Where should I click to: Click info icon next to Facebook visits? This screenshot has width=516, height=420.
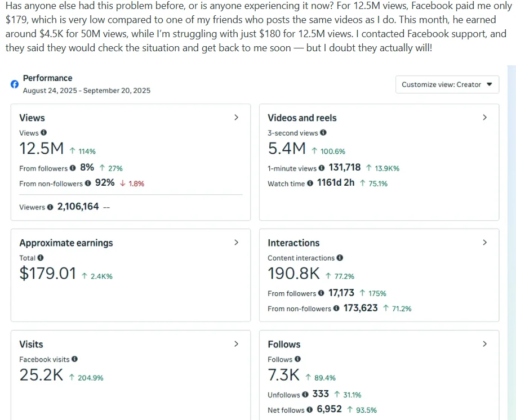[74, 359]
